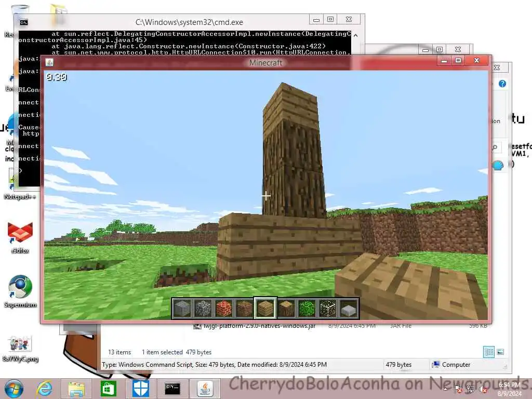Open the r3dfox desktop shortcut
This screenshot has width=532, height=399.
point(20,237)
